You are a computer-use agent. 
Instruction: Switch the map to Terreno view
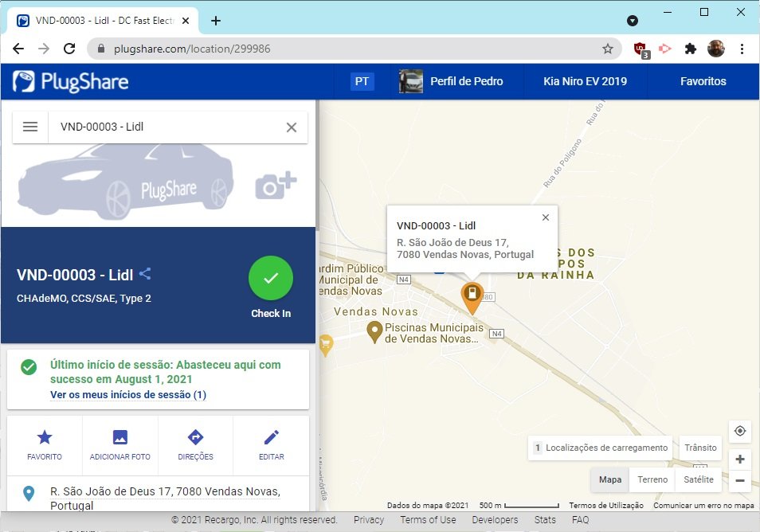click(652, 479)
